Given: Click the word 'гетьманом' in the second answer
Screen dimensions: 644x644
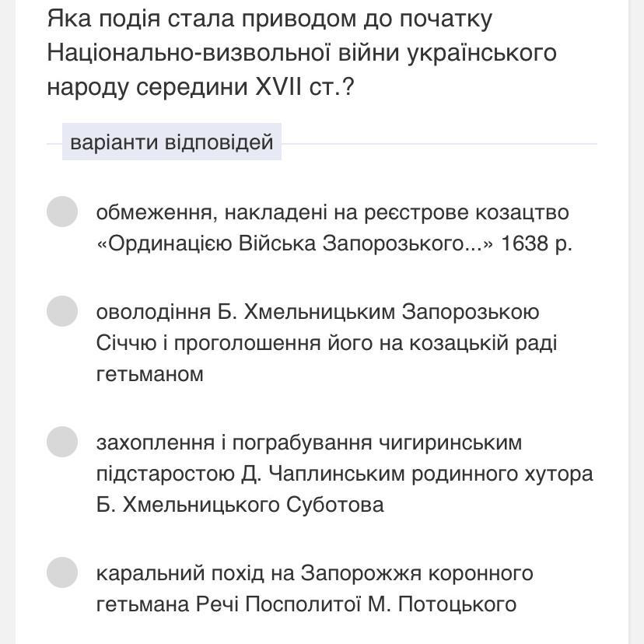Looking at the screenshot, I should [149, 374].
